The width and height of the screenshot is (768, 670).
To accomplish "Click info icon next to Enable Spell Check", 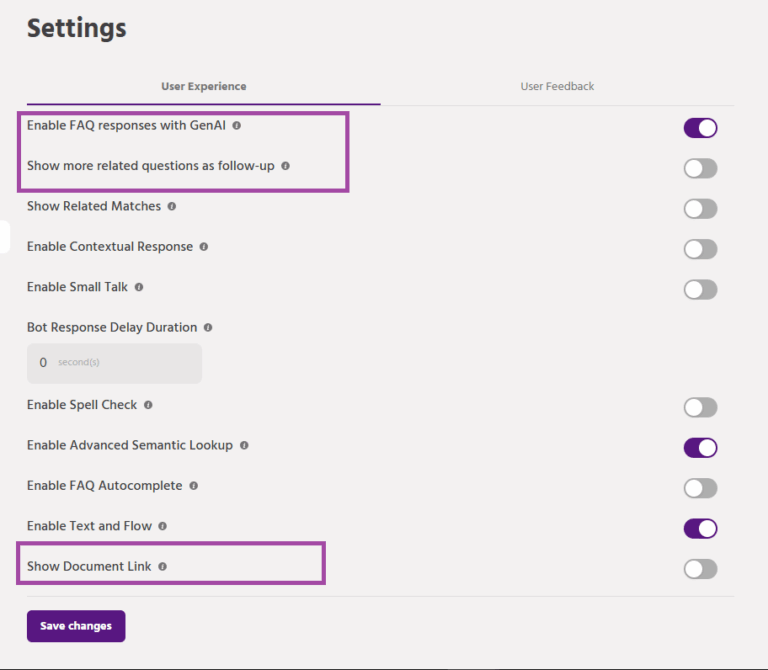I will click(x=148, y=405).
